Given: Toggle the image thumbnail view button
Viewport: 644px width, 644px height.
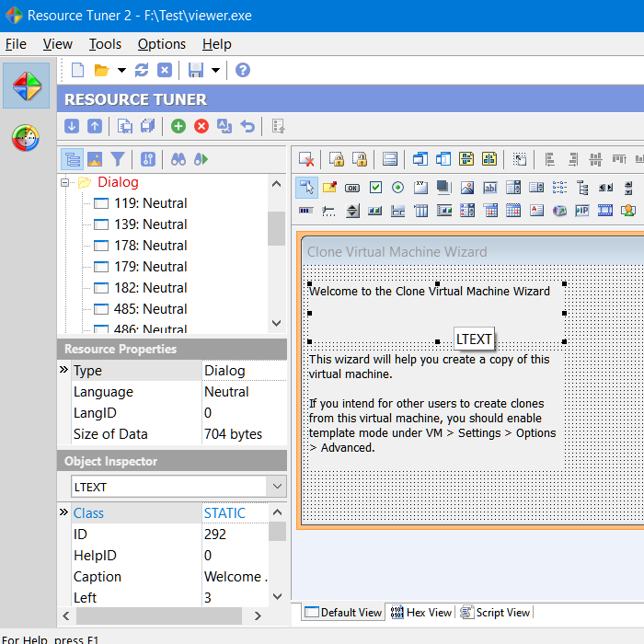Looking at the screenshot, I should [x=95, y=159].
